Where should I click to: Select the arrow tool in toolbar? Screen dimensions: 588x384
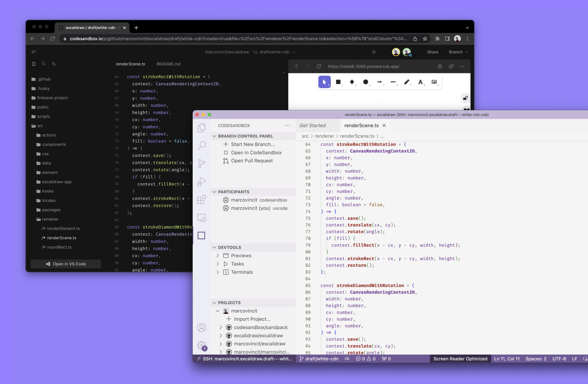[x=379, y=82]
